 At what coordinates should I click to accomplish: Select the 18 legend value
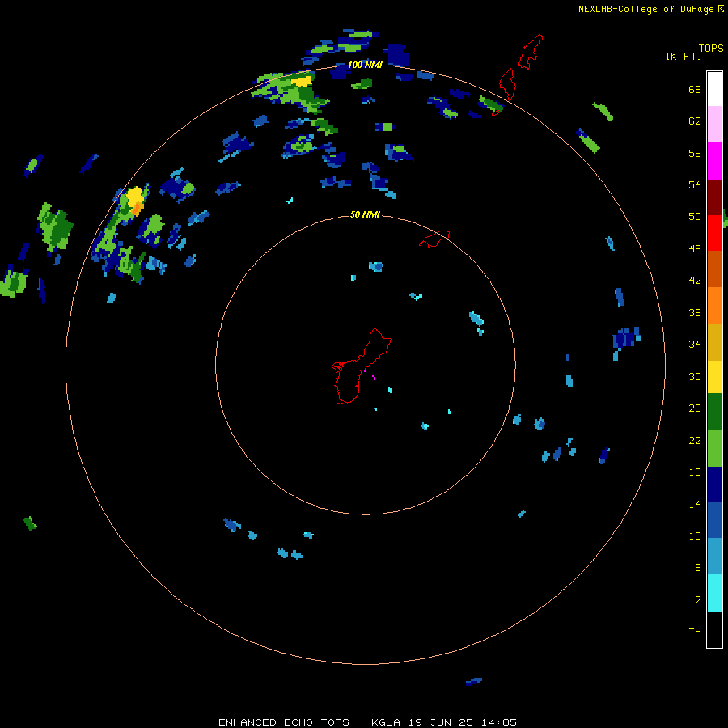coord(695,472)
